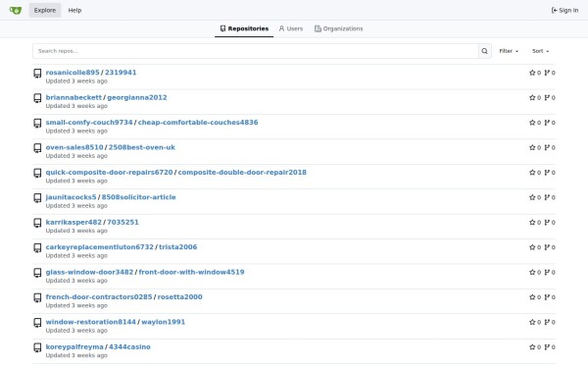Open french-door-contractors0285 owner link

tap(99, 296)
